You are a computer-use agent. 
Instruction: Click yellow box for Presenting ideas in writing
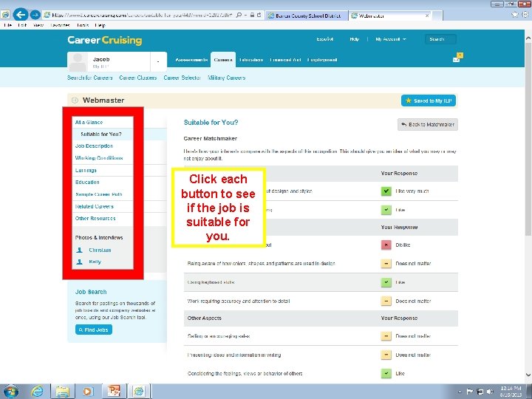386,355
